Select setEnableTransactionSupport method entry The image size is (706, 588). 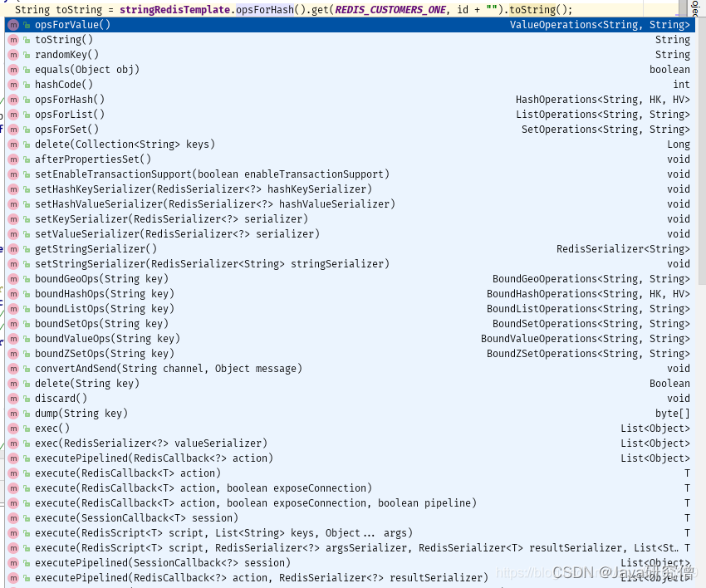point(350,174)
